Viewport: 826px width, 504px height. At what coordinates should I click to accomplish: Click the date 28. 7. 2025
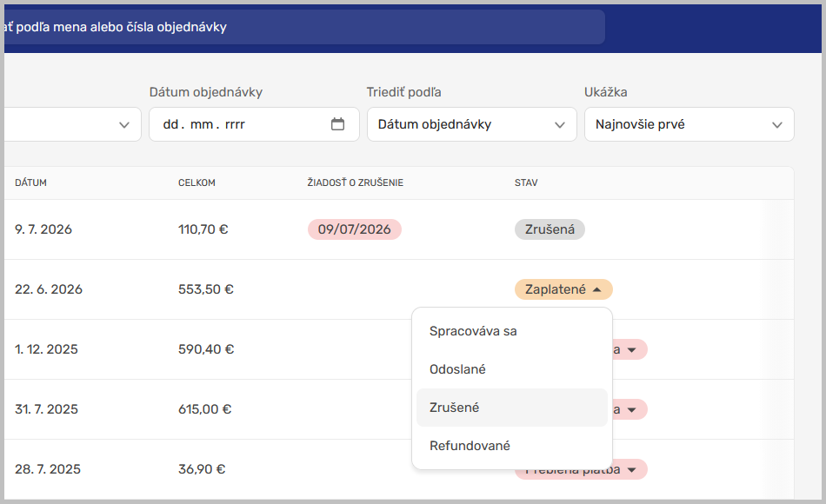click(x=48, y=469)
